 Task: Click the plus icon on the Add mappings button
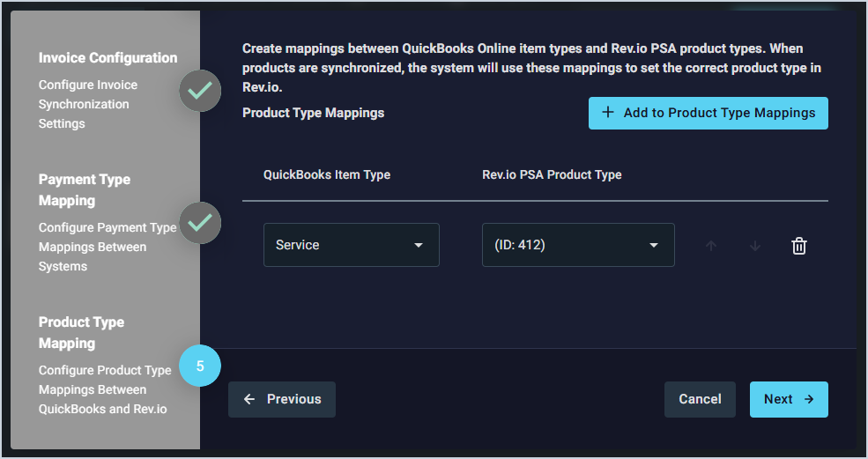(608, 113)
